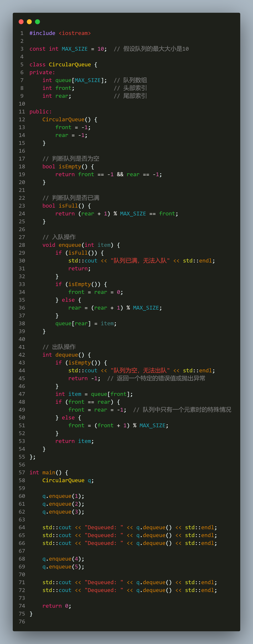Select "#include" directive on line 1
This screenshot has width=253, height=644.
tap(42, 33)
